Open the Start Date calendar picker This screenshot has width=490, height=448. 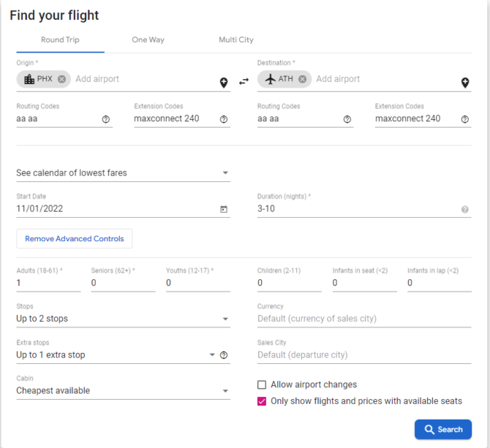(x=224, y=209)
